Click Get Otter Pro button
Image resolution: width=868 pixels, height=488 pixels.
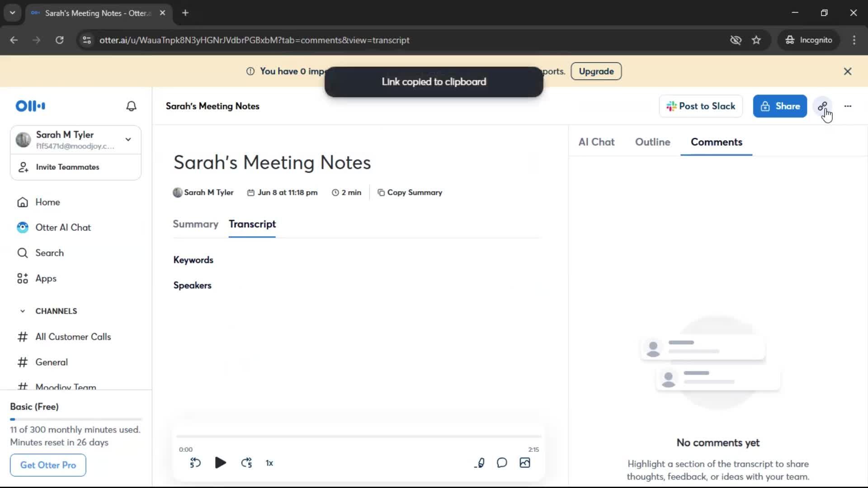coord(48,465)
